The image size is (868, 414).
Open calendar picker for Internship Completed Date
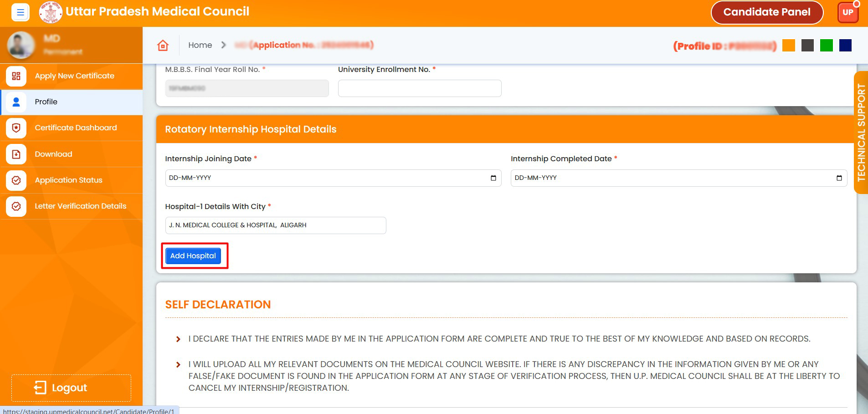click(x=839, y=178)
